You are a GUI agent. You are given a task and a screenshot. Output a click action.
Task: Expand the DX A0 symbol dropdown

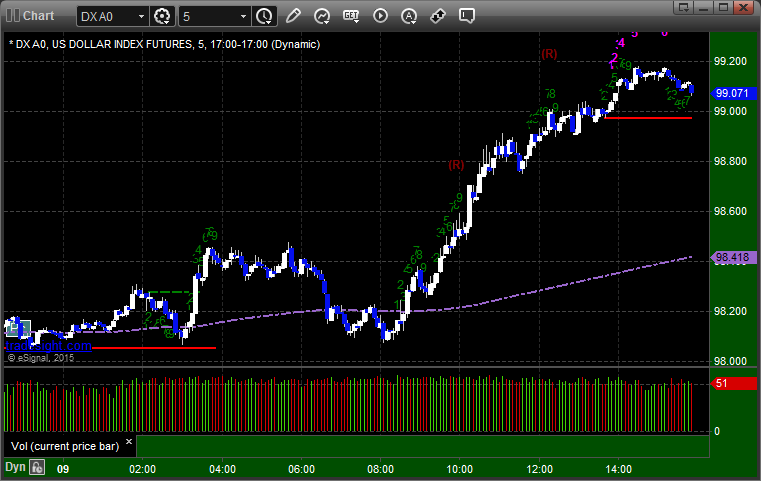tap(141, 17)
